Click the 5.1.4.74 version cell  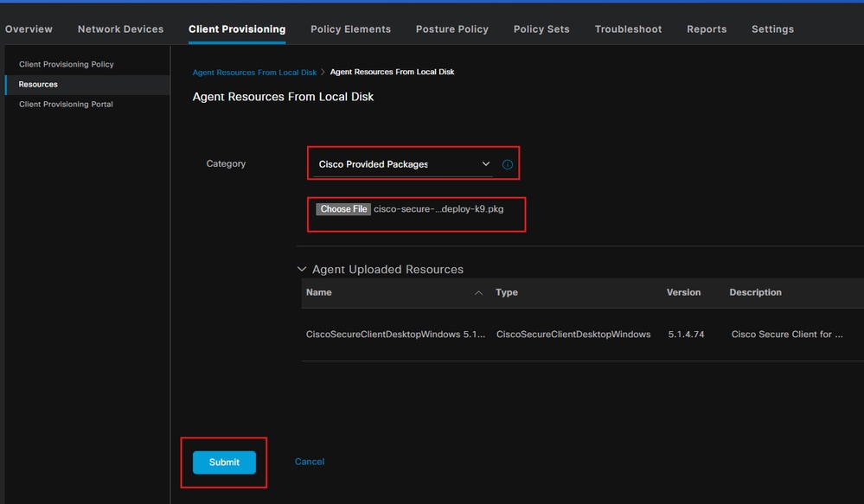[686, 335]
